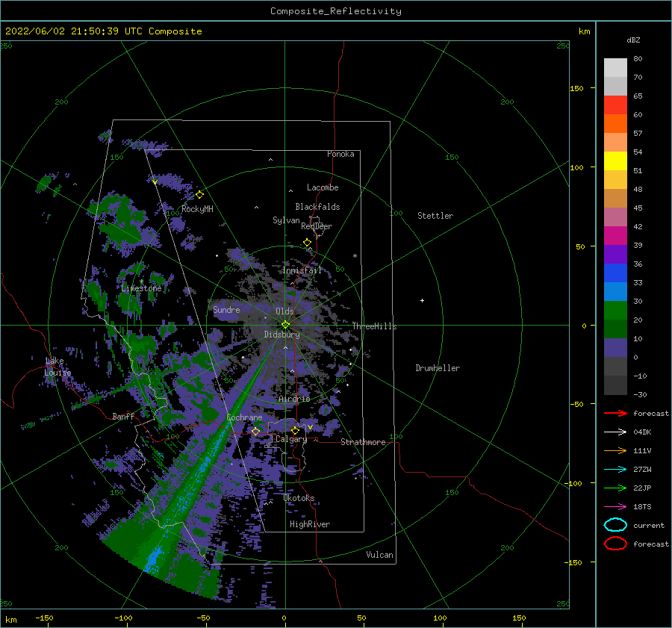Screen dimensions: 672x628
Task: Click the Didsbury city label
Action: pyautogui.click(x=281, y=335)
